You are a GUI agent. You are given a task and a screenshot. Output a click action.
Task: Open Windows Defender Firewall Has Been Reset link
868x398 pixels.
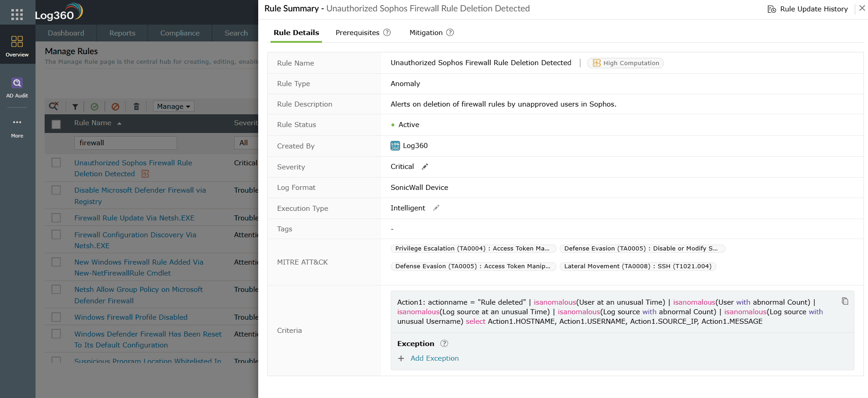(x=148, y=339)
